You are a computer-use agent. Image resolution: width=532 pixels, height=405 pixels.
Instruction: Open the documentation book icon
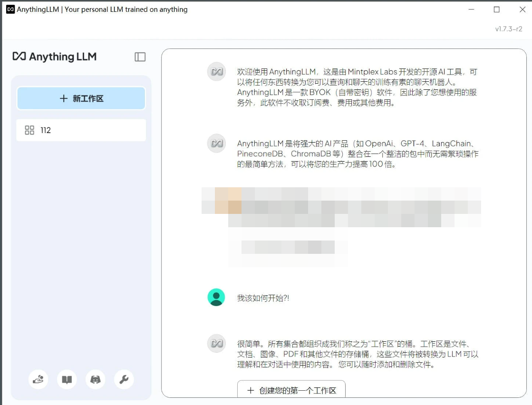coord(67,379)
